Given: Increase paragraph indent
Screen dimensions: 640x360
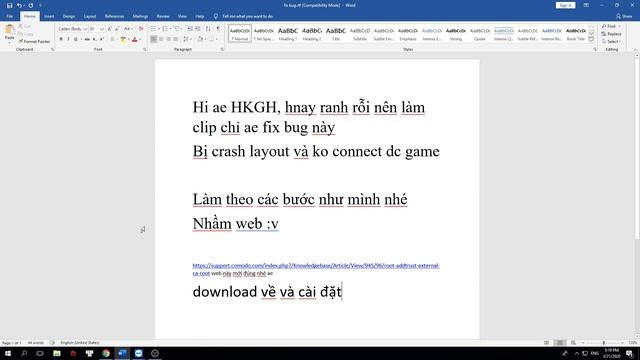Looking at the screenshot, I should point(198,29).
